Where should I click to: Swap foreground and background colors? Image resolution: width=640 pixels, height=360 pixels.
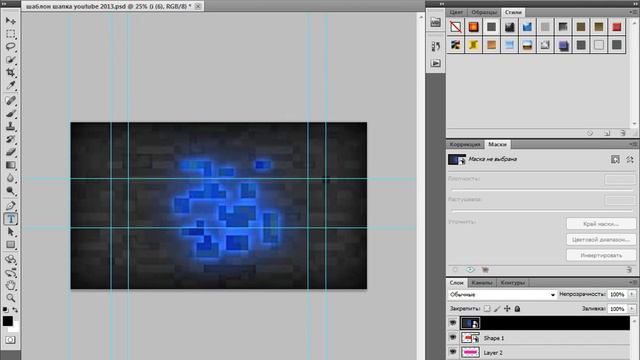click(x=15, y=310)
